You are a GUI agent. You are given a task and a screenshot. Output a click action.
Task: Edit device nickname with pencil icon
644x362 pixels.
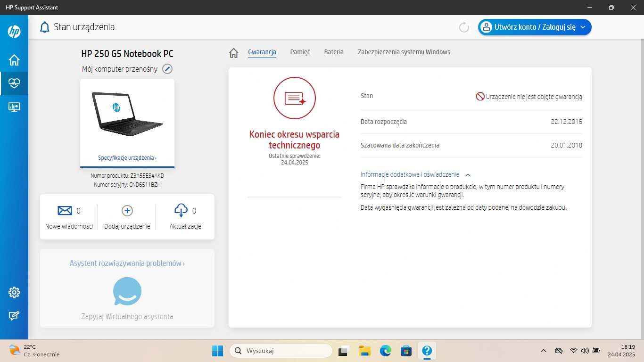click(x=167, y=69)
